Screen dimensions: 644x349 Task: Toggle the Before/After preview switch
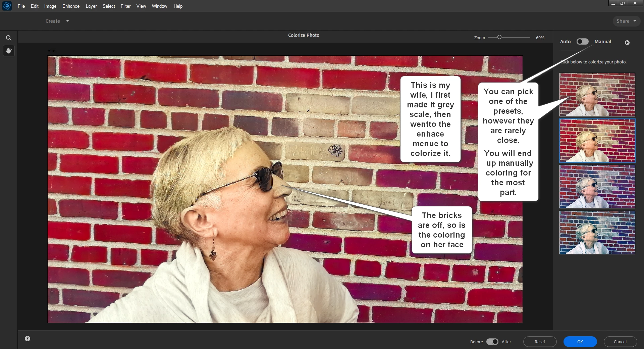(492, 342)
